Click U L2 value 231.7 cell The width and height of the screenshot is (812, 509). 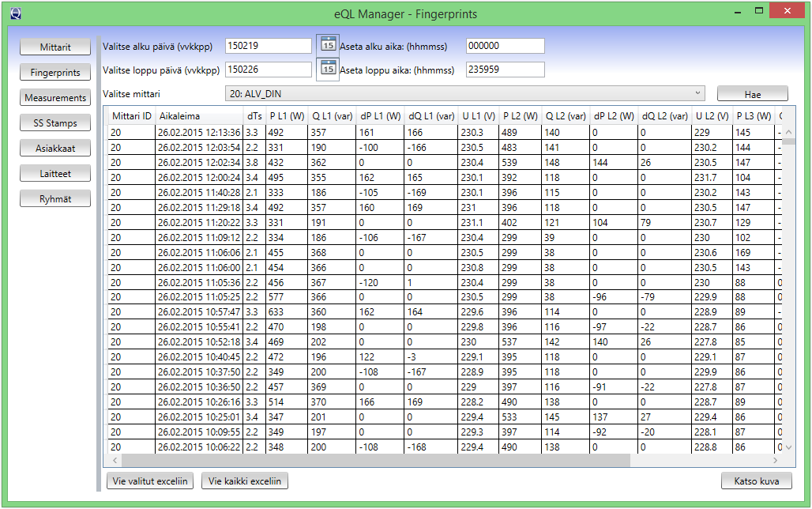(x=712, y=178)
